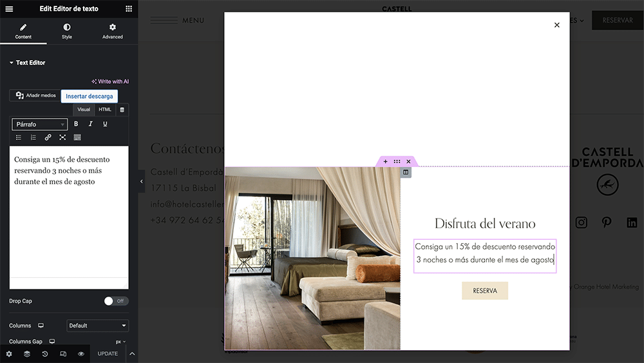This screenshot has height=363, width=644.
Task: Switch editor to HTML tab
Action: 105,110
